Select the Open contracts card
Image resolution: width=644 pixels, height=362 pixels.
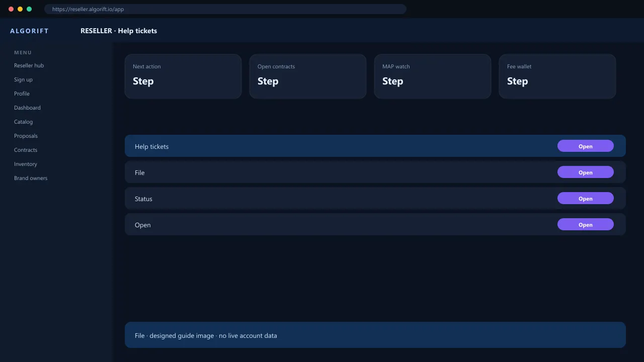click(308, 76)
